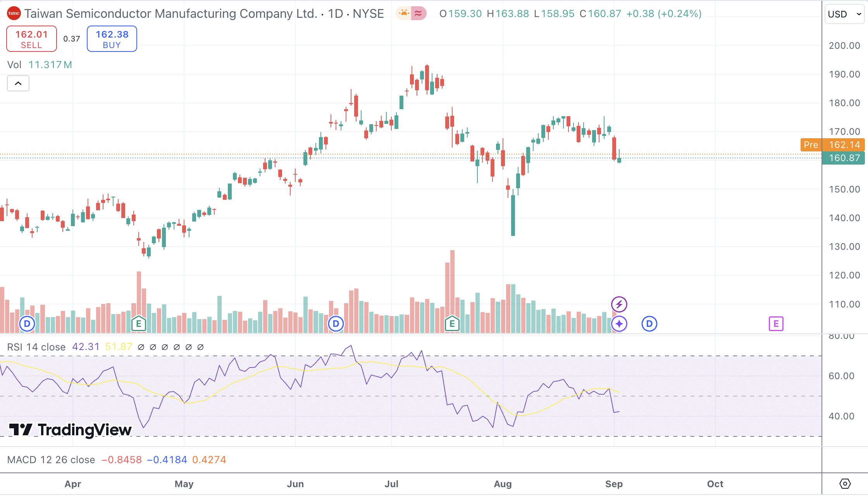
Task: Click the Oct label on the time axis
Action: click(x=715, y=484)
